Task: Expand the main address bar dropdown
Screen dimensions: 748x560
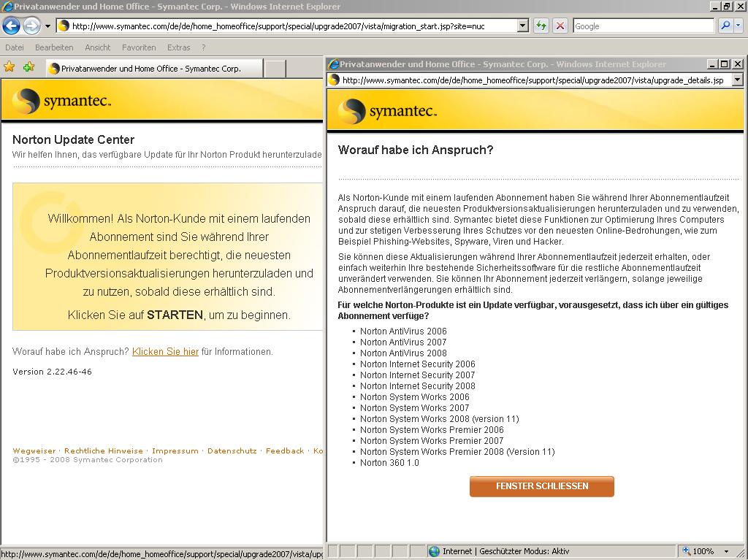Action: click(523, 26)
